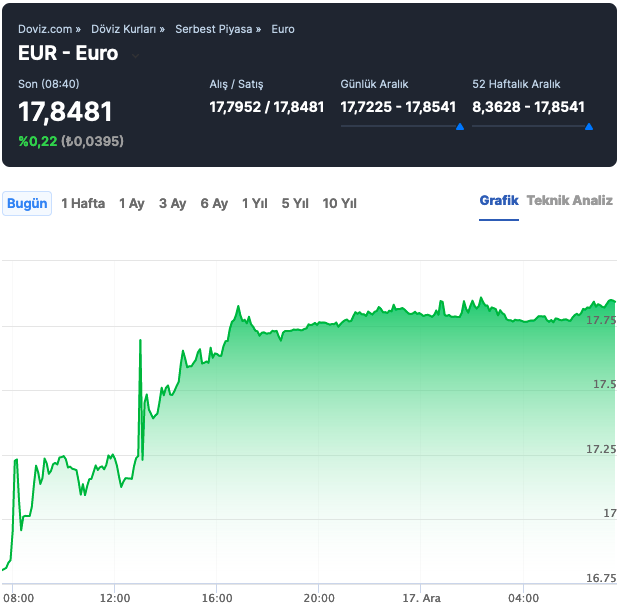This screenshot has width=621, height=613.
Task: Switch to the Grafik tab
Action: [499, 201]
